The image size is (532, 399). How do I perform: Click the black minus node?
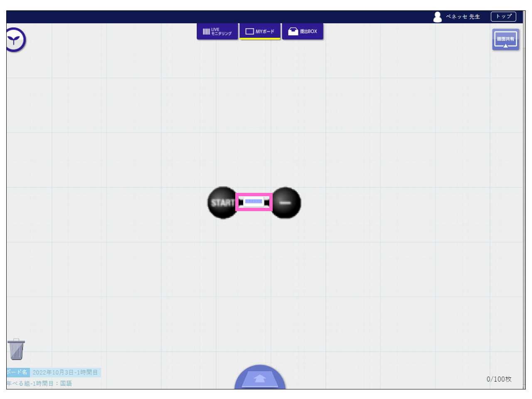tap(286, 203)
